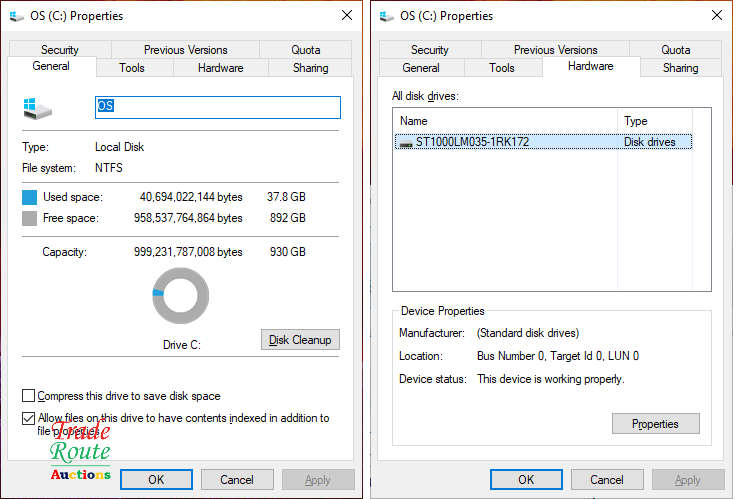Click the ST1000LM035 disk drive icon
Screen dimensions: 736x499
coord(405,143)
